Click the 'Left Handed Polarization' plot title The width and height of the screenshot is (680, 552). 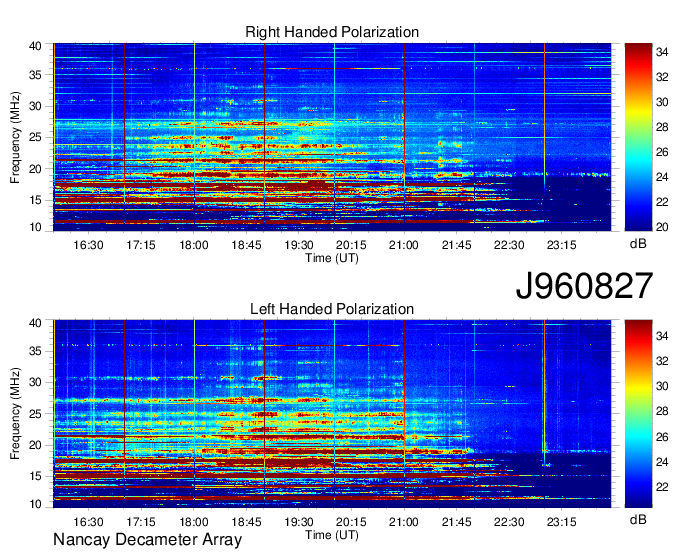[332, 309]
